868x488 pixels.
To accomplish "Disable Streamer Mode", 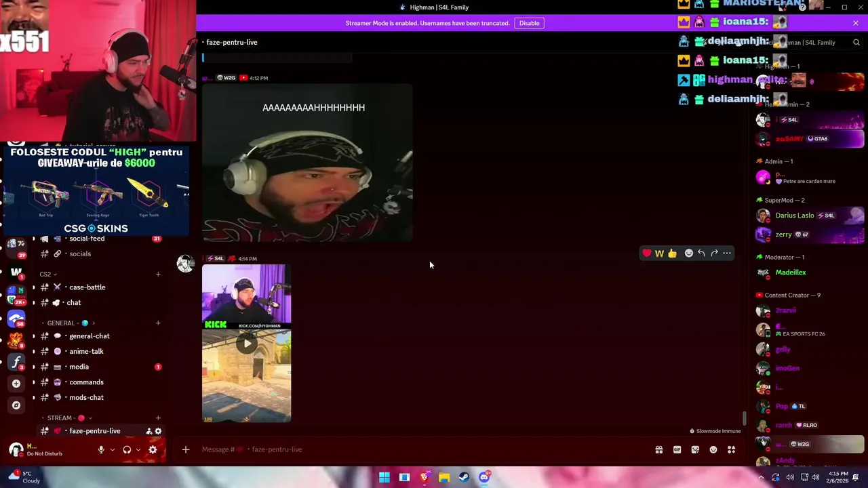I will click(x=529, y=23).
